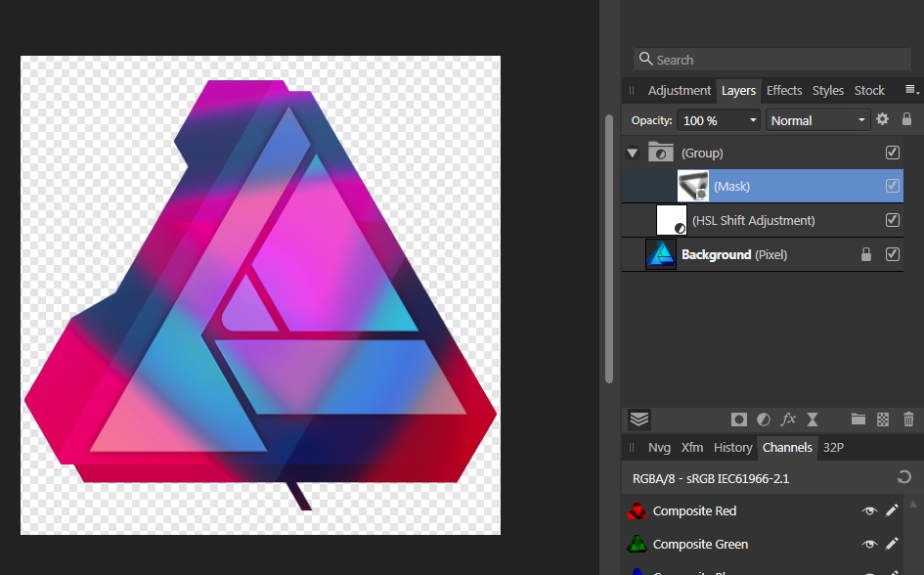Uncheck visibility of the Background layer
The width and height of the screenshot is (924, 575).
892,254
